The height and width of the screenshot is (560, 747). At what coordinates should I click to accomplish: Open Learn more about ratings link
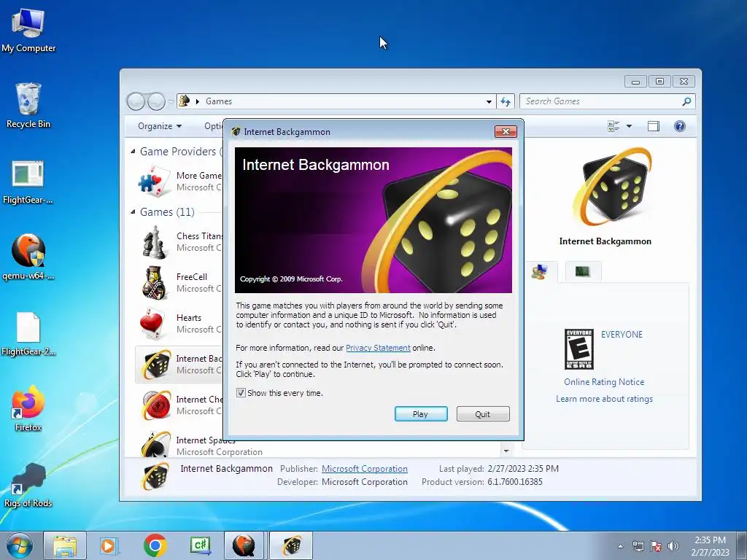coord(604,399)
